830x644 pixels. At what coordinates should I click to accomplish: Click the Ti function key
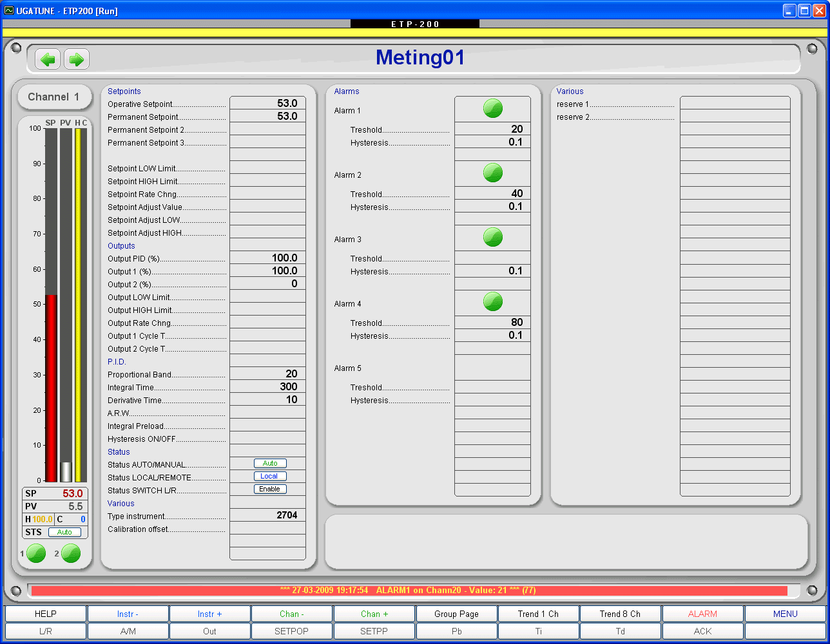[x=539, y=631]
